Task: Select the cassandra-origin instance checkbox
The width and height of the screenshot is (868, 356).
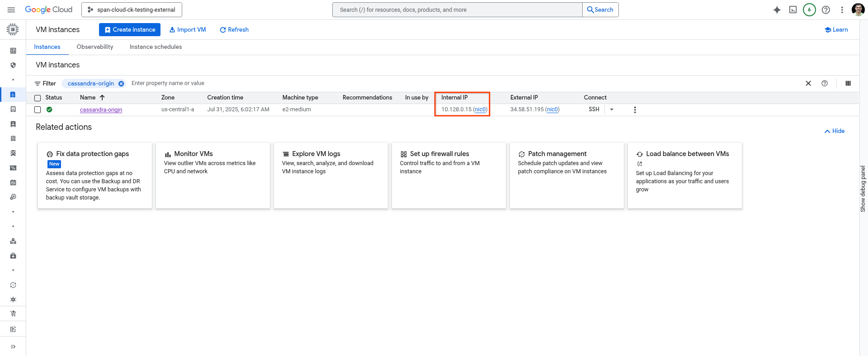Action: tap(38, 110)
